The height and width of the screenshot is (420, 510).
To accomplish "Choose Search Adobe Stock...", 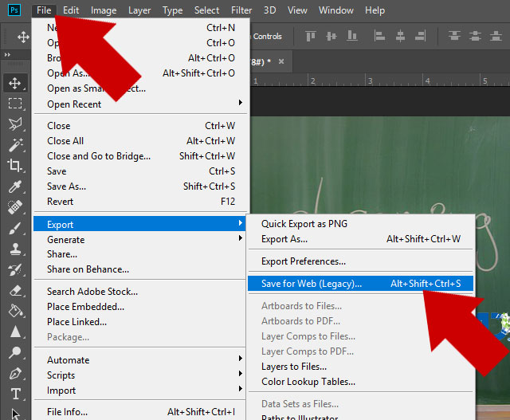I will 139,292.
